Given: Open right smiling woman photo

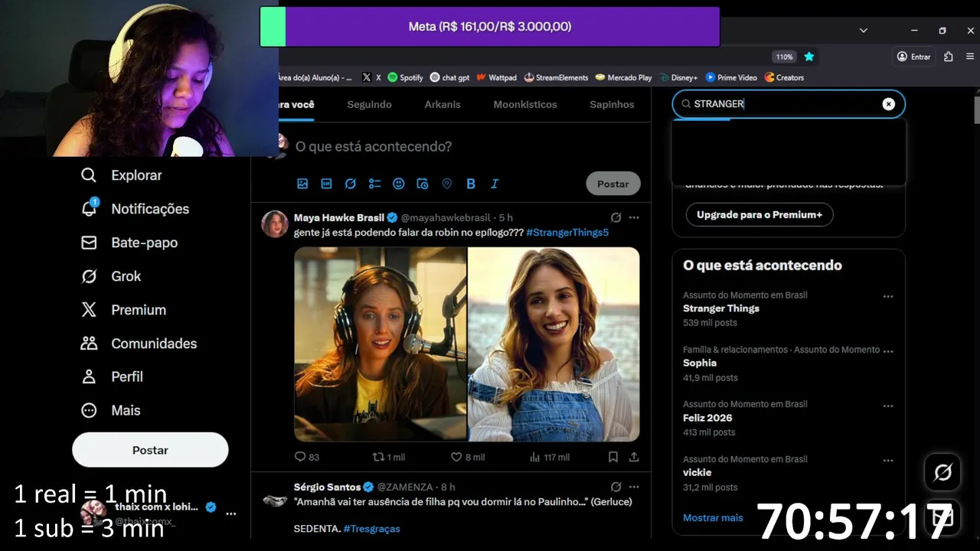Looking at the screenshot, I should tap(554, 344).
